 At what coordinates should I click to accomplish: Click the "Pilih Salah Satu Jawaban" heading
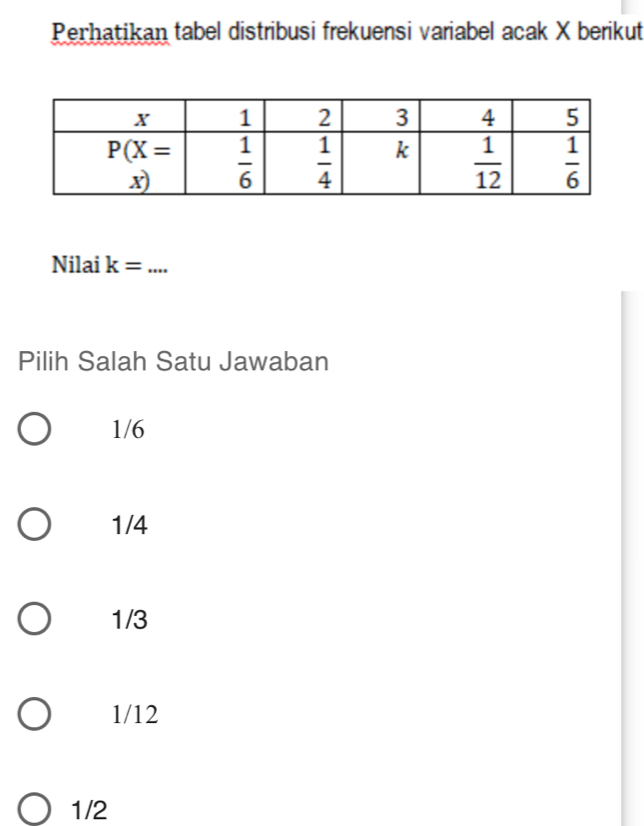pos(174,361)
